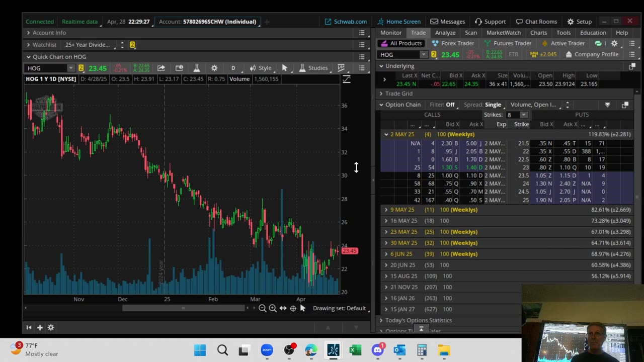Image resolution: width=644 pixels, height=362 pixels.
Task: Open the Drawing set: Default menu
Action: [340, 308]
